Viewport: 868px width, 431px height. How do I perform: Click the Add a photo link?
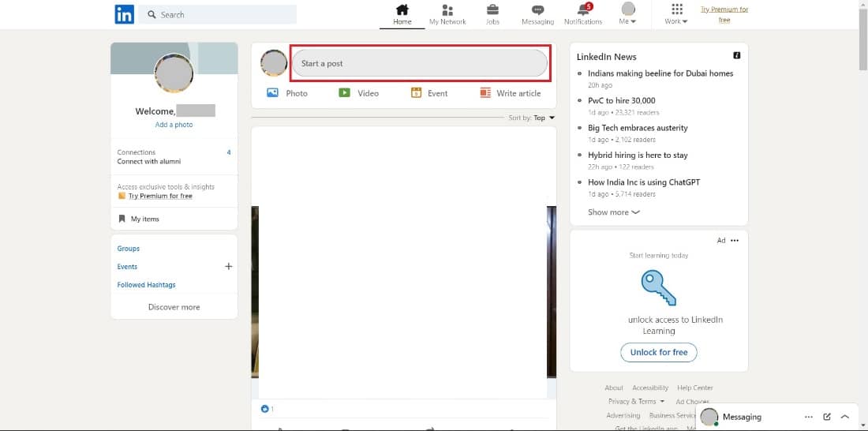tap(174, 125)
